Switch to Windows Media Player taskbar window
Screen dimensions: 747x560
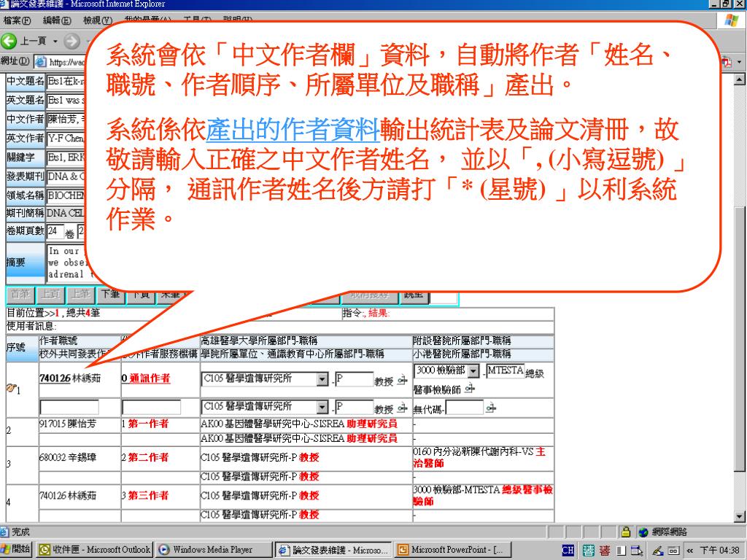tap(214, 550)
